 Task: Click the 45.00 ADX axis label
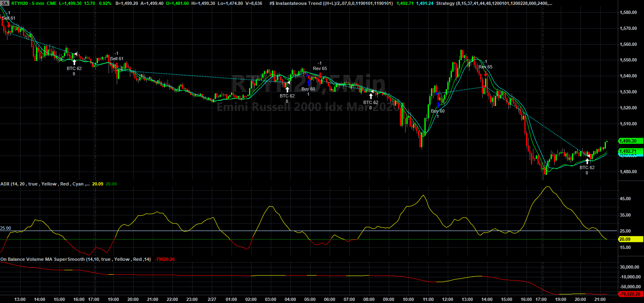click(625, 199)
